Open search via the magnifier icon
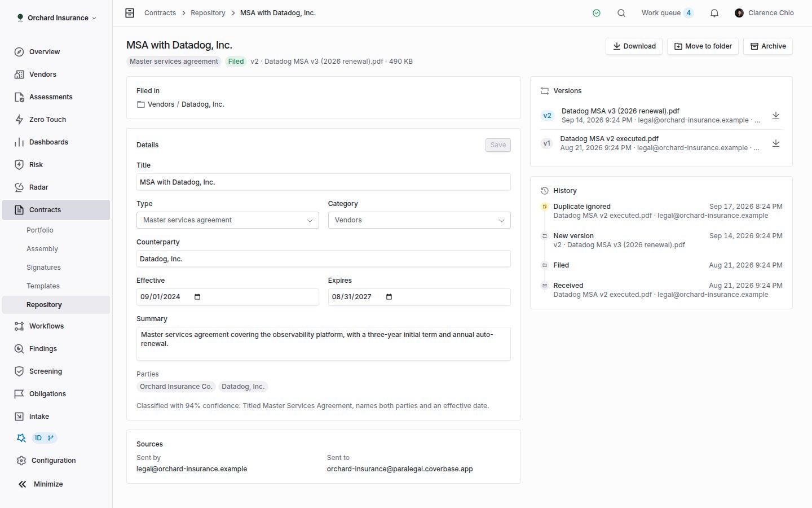Image resolution: width=812 pixels, height=508 pixels. 621,13
